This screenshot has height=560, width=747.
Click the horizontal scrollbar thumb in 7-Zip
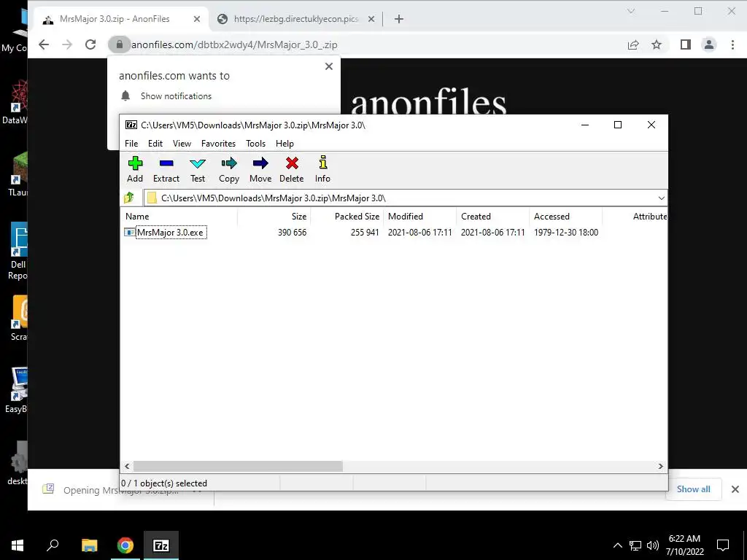click(238, 466)
